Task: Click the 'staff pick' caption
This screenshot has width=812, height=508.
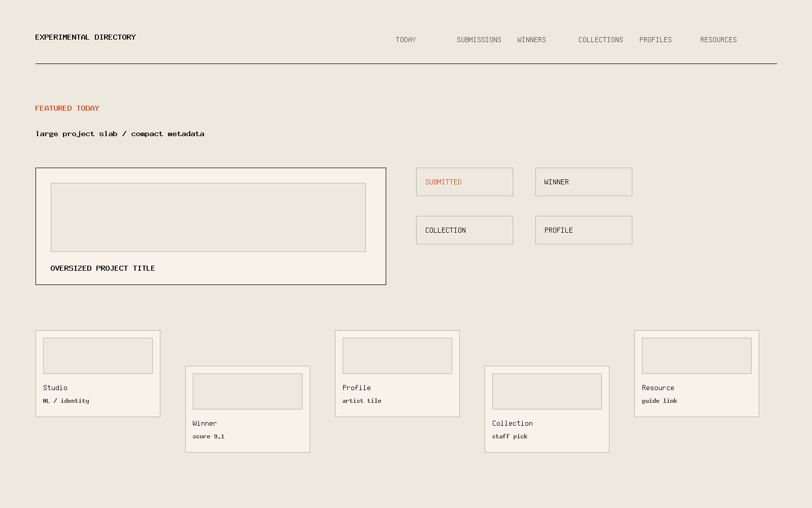Action: coord(510,436)
